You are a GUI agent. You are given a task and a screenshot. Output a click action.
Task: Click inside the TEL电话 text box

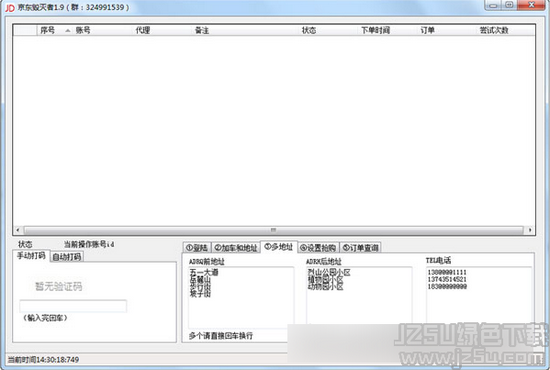(479, 295)
